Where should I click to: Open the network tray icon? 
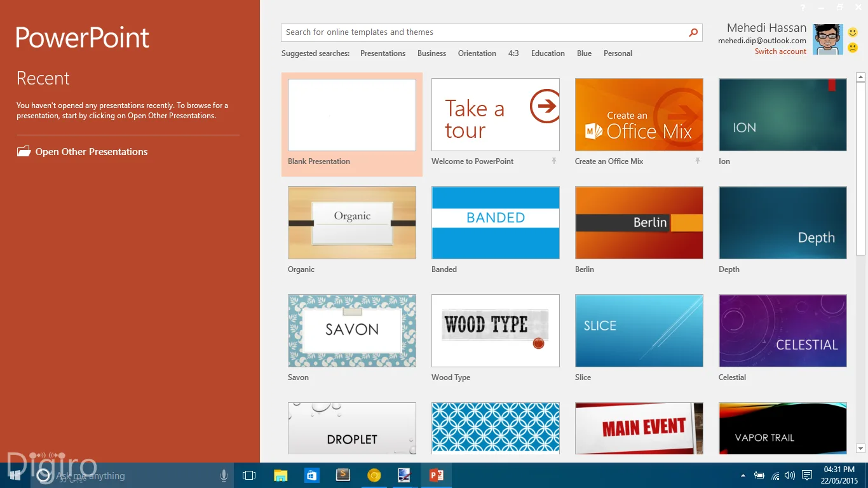[x=775, y=475]
